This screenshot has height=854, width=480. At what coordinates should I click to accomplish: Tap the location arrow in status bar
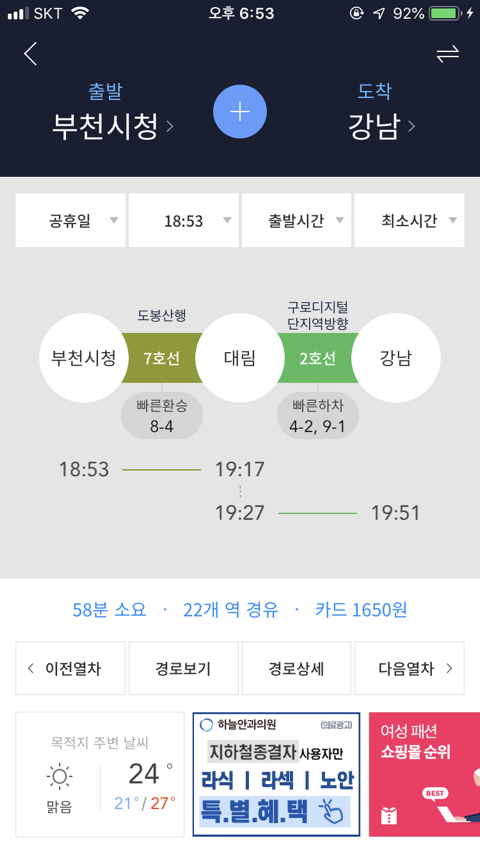click(379, 14)
